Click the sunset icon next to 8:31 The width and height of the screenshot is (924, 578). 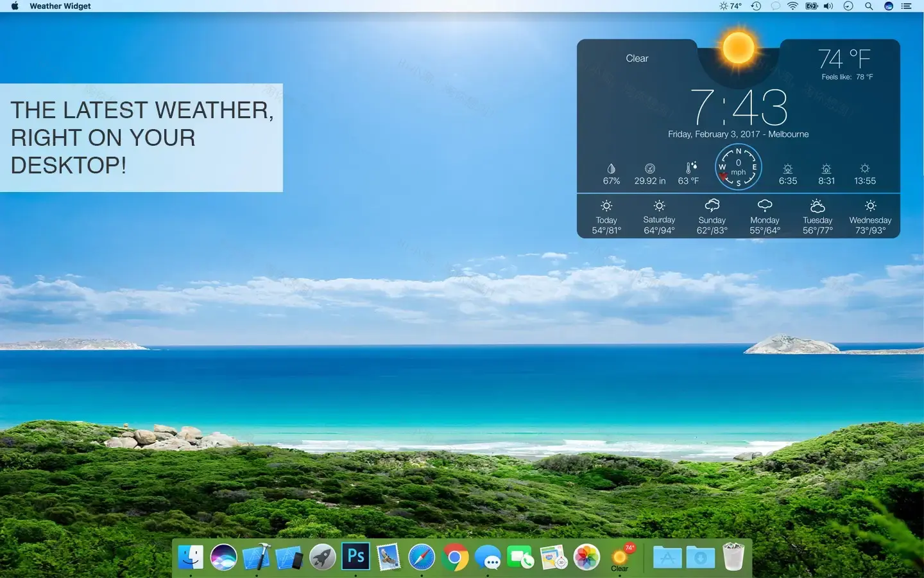pos(826,168)
